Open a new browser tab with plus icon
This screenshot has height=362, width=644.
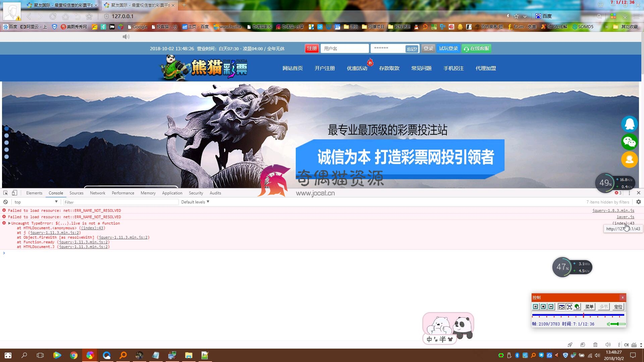(184, 5)
